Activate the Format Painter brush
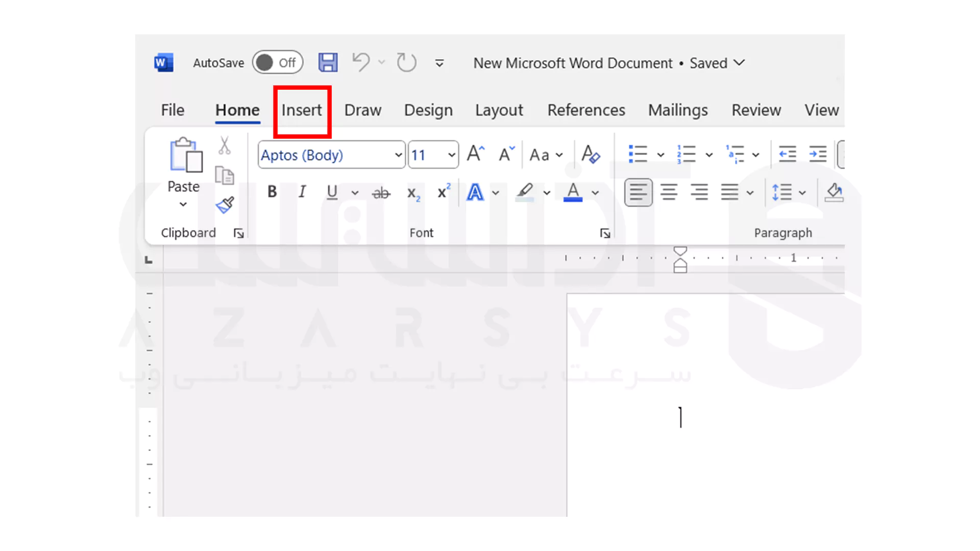Viewport: 980px width, 551px height. coord(225,205)
